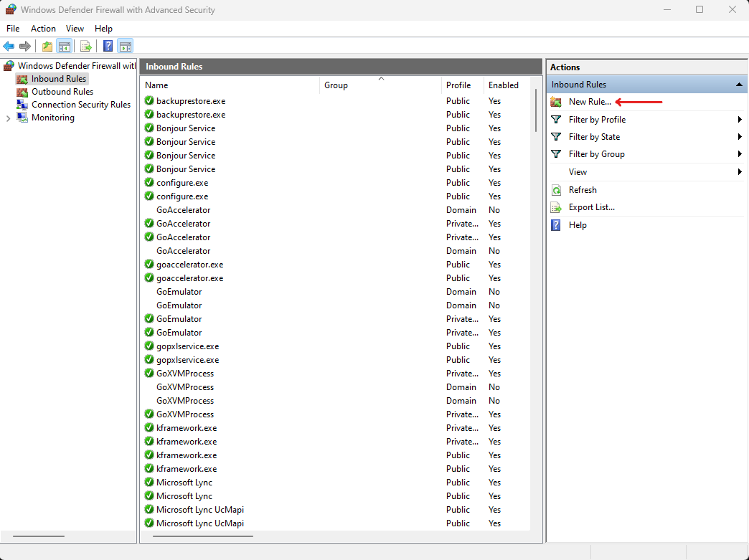Viewport: 749px width, 560px height.
Task: Open the Help menu in menu bar
Action: (103, 29)
